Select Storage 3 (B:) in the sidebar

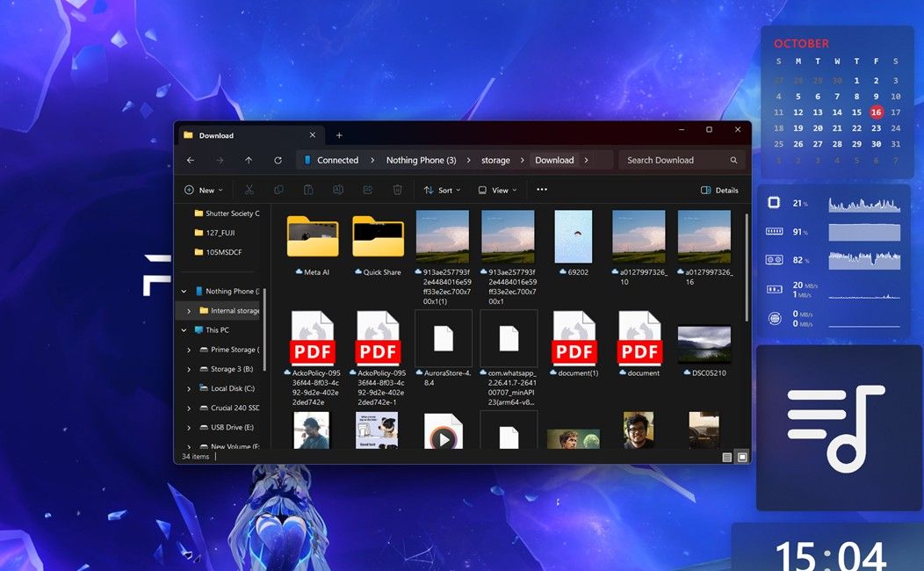coord(232,370)
